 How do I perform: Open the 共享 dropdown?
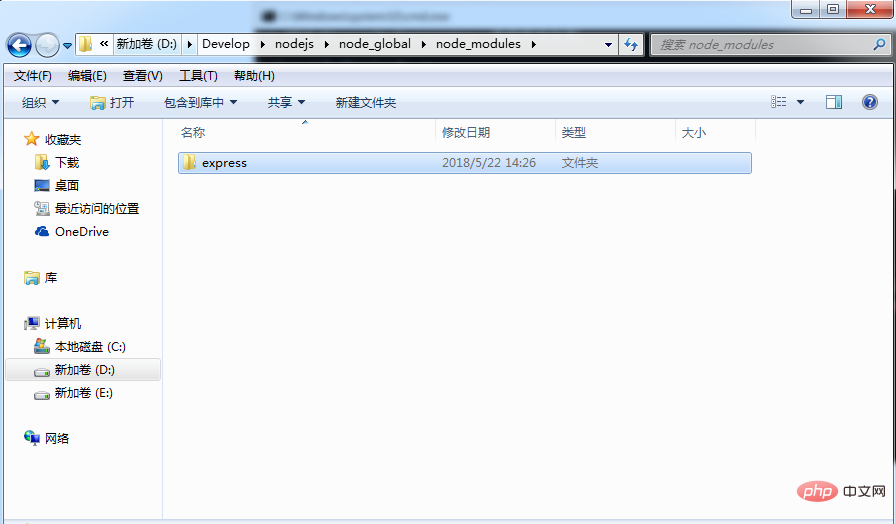coord(286,102)
